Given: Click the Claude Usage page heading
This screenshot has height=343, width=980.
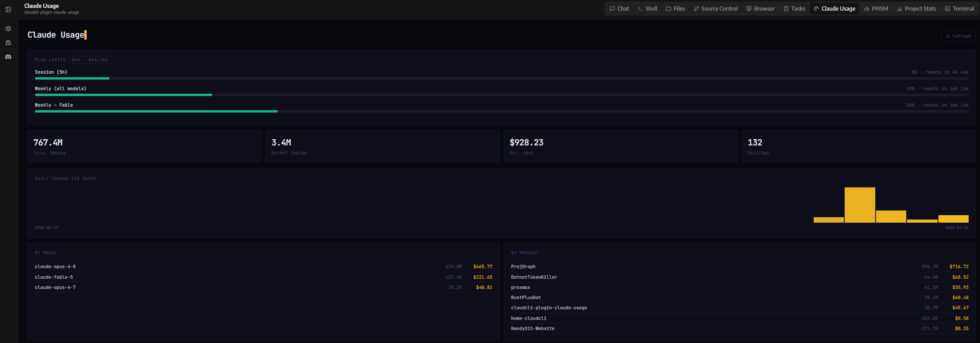Looking at the screenshot, I should [x=56, y=35].
